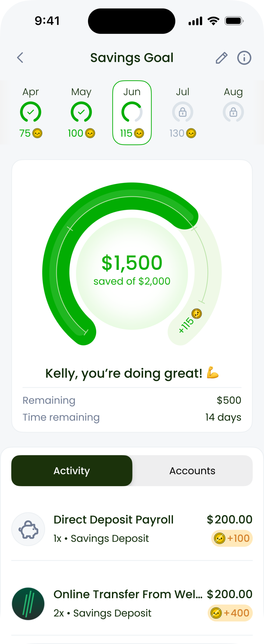Select the Jun month card

[x=132, y=112]
